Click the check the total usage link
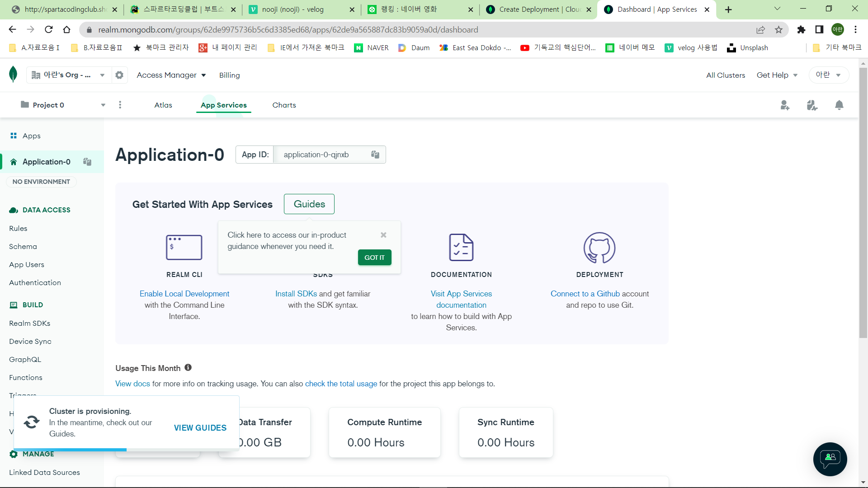Image resolution: width=868 pixels, height=488 pixels. [x=341, y=384]
